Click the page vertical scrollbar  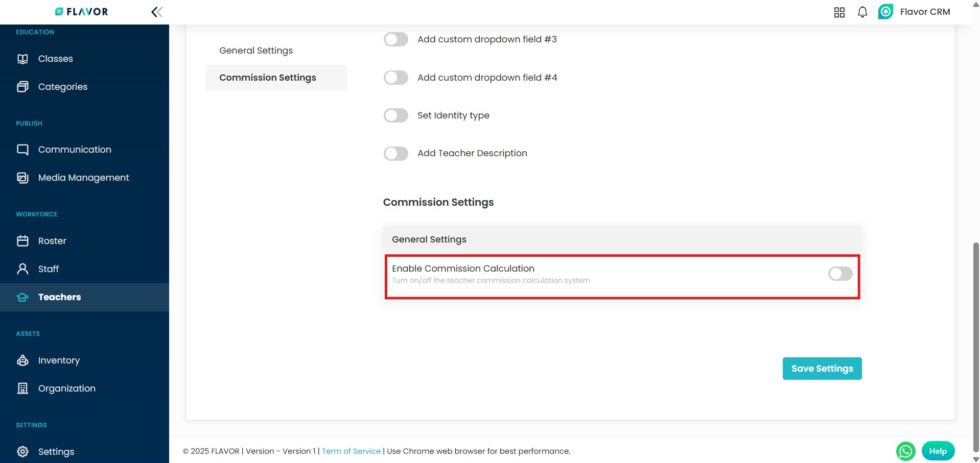click(975, 347)
